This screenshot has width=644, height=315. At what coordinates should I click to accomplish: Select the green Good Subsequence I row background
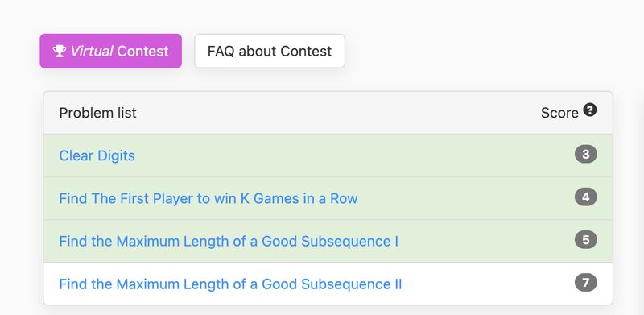(x=328, y=241)
